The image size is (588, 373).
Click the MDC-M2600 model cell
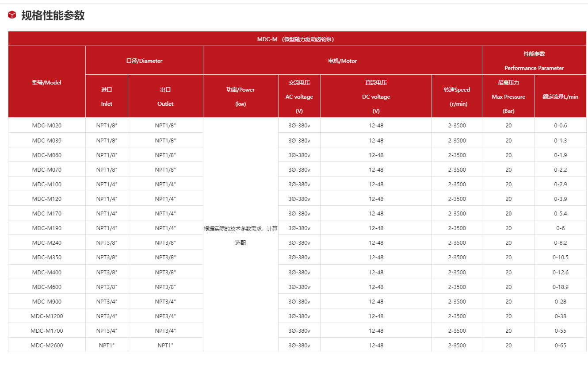[x=47, y=345]
